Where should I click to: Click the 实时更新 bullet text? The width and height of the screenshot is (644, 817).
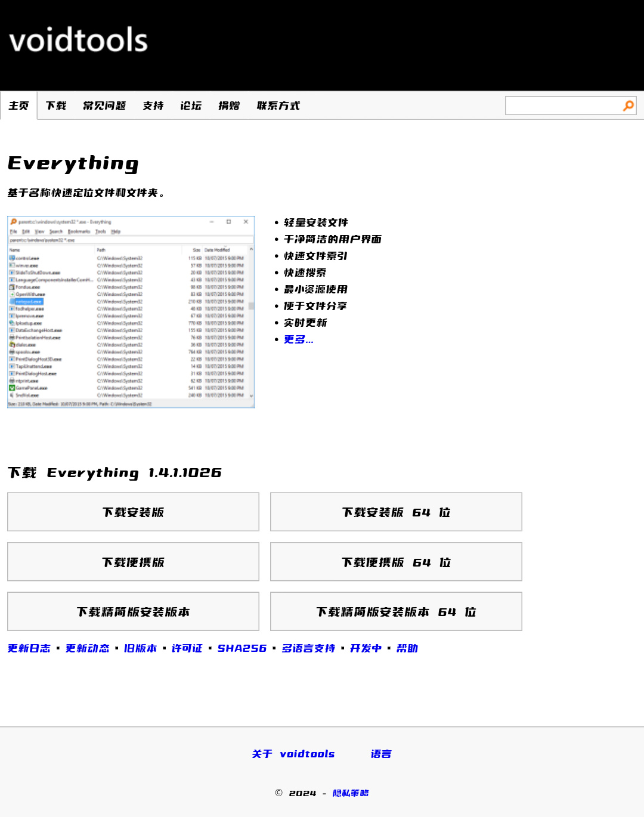tap(305, 323)
